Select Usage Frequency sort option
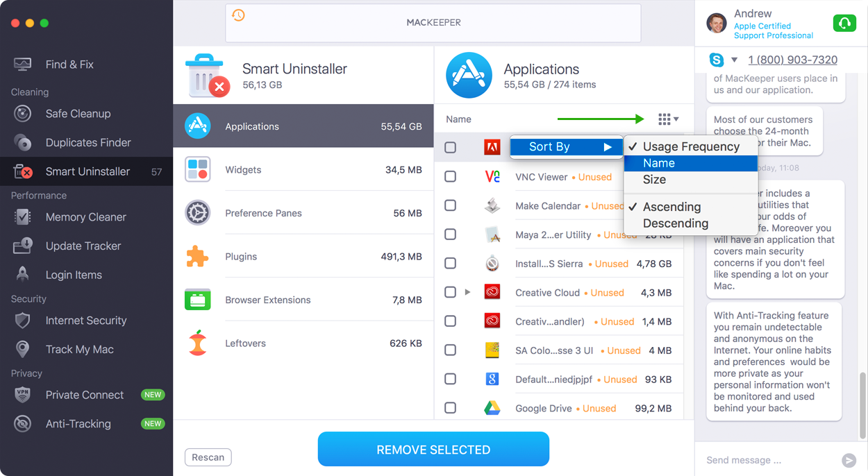The image size is (868, 476). coord(691,146)
